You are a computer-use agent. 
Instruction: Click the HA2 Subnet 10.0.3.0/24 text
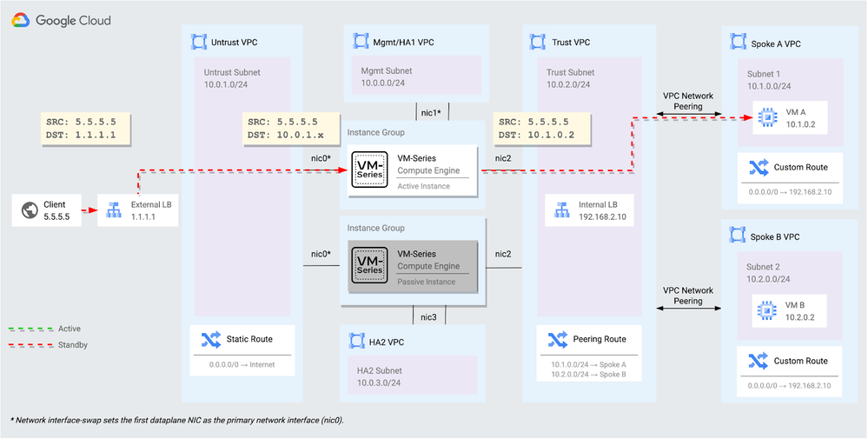(378, 376)
